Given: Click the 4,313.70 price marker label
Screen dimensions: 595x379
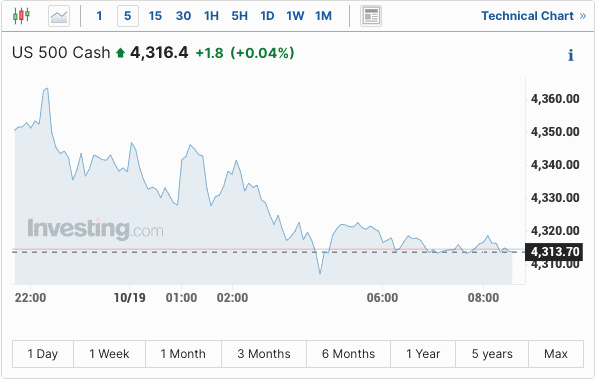Looking at the screenshot, I should (554, 252).
